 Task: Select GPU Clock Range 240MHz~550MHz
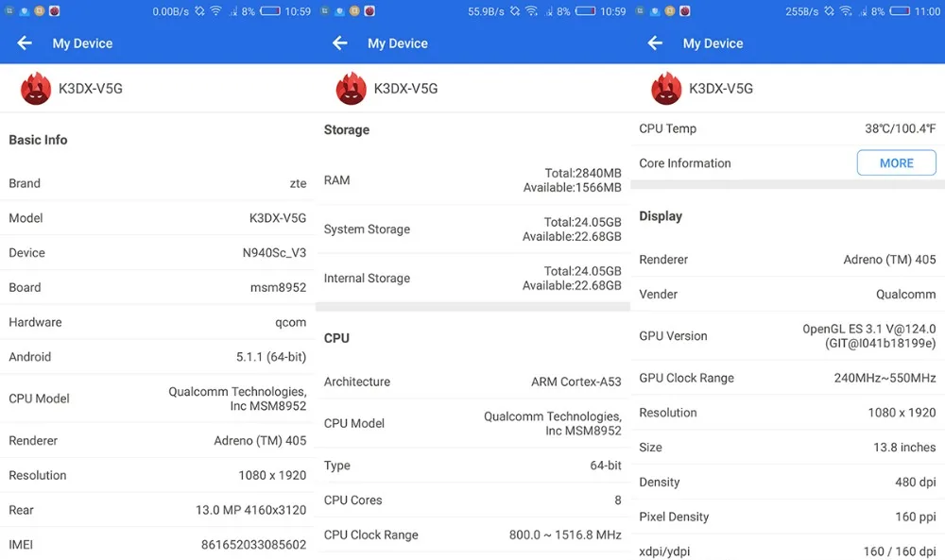pos(885,378)
